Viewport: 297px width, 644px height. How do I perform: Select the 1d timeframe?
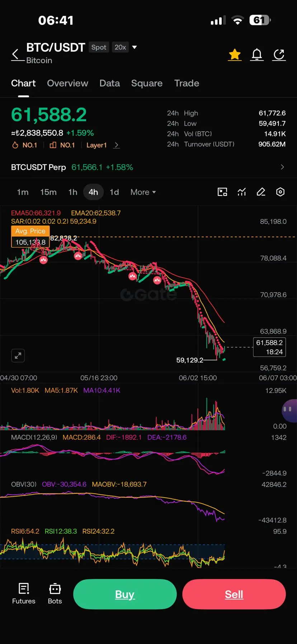pos(114,192)
